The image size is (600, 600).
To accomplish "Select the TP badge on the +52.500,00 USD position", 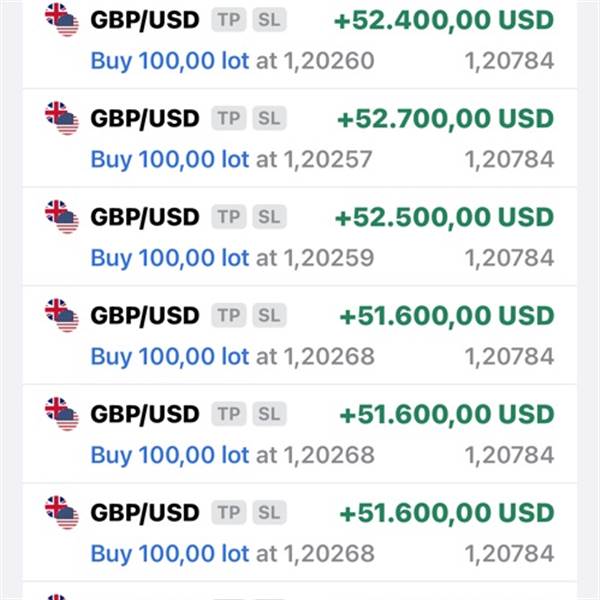I will tap(229, 217).
